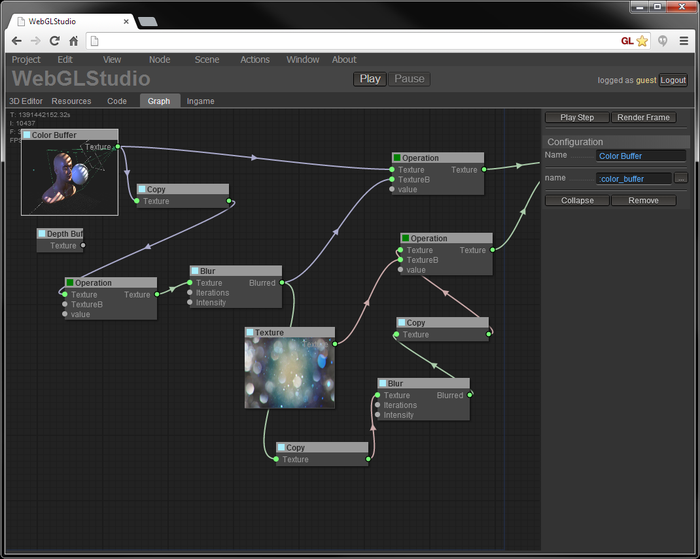
Task: Click the cyan box on the Color Buffer node title
Action: click(x=27, y=134)
